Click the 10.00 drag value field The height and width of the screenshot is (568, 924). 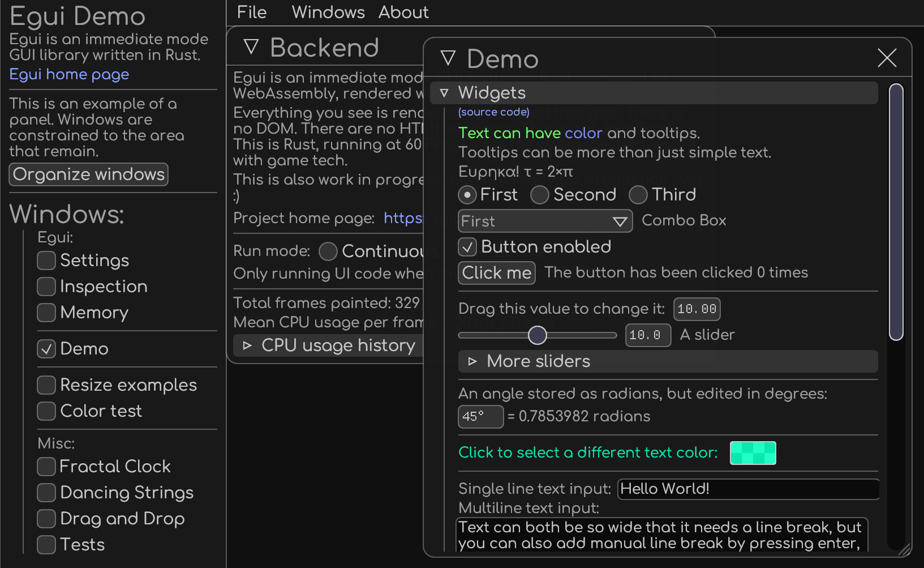click(x=697, y=309)
